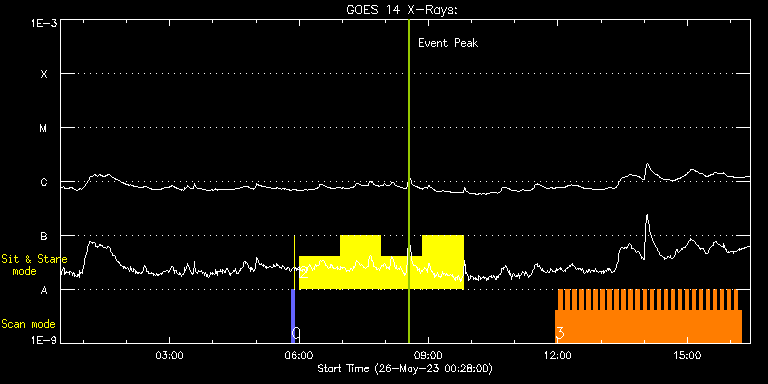768x384 pixels.
Task: Click the 12:00 time tick label
Action: tap(557, 355)
